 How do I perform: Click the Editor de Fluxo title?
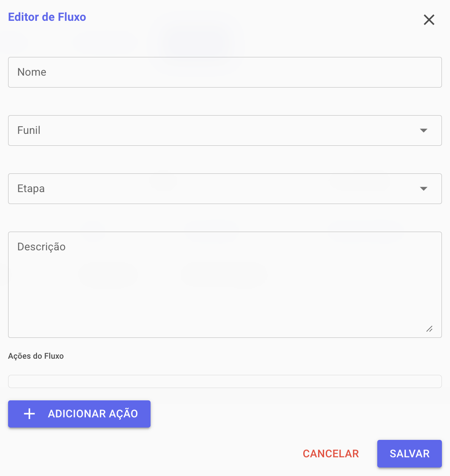(x=47, y=17)
